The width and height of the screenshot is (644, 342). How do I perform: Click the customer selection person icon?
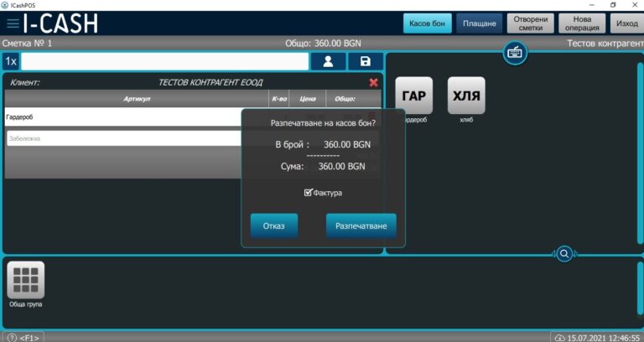328,61
